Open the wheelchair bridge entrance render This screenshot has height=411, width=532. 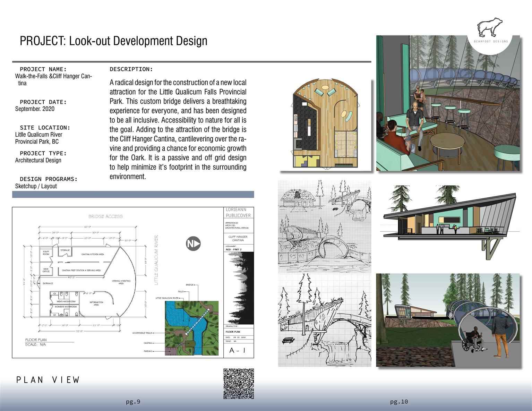(448, 320)
